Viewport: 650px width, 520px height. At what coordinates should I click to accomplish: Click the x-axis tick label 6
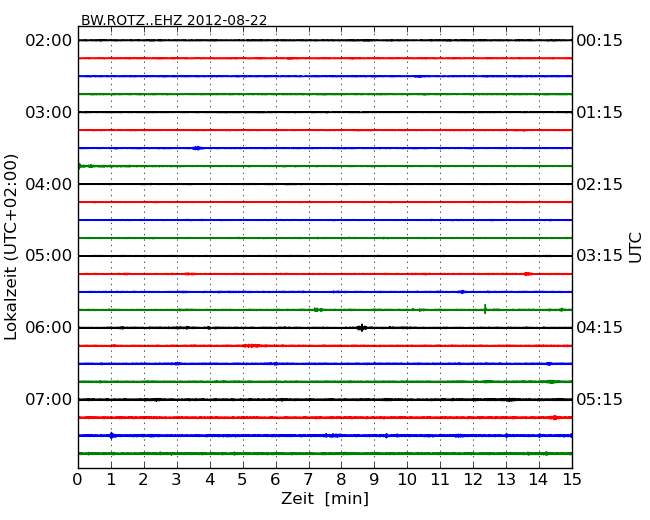coord(275,480)
